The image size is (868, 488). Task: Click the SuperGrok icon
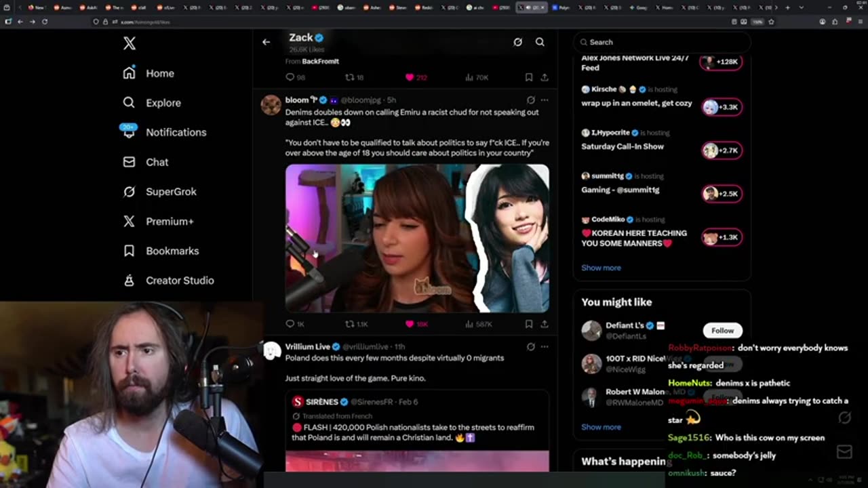point(129,192)
